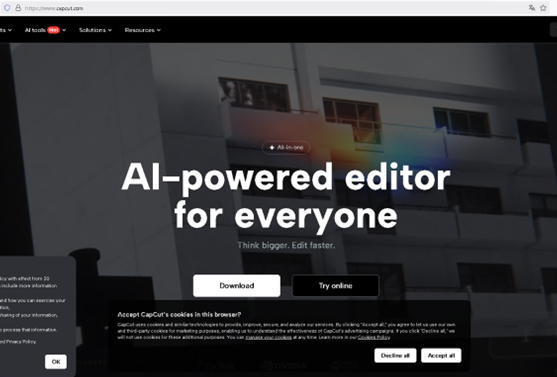Click the site security padlock icon

[18, 8]
